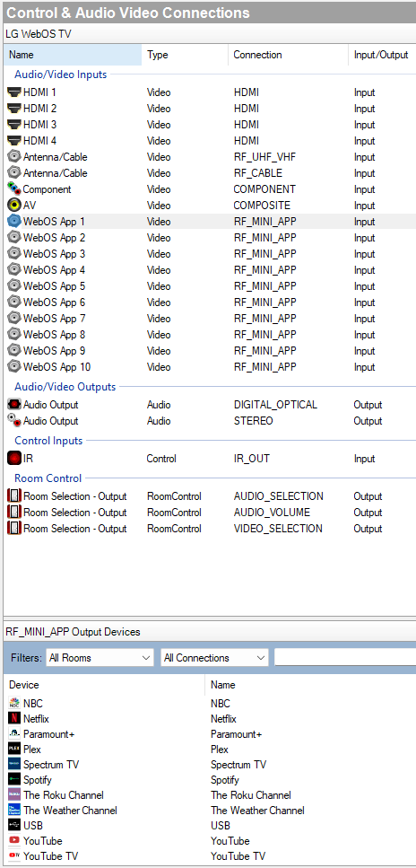Select The Weather Channel device row
This screenshot has height=868, width=416.
tap(210, 810)
